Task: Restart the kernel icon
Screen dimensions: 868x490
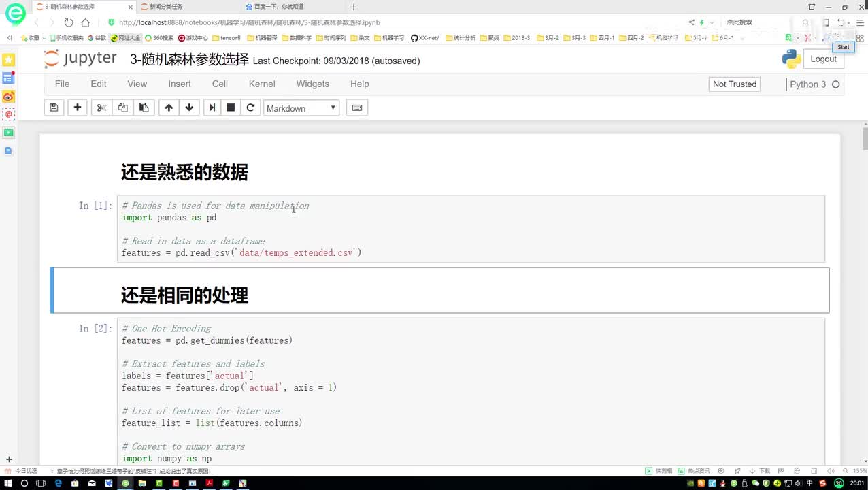Action: (x=250, y=108)
